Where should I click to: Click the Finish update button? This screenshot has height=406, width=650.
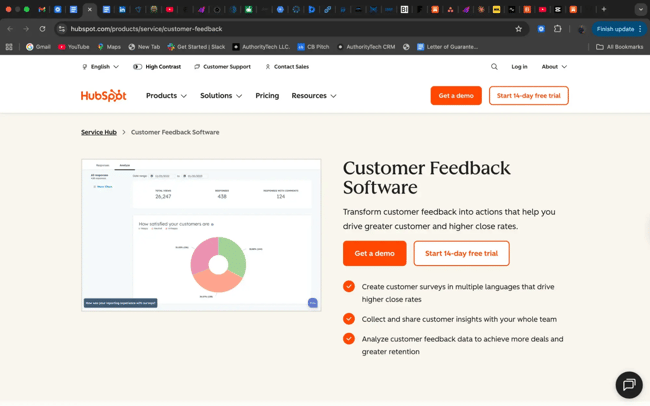[x=615, y=29]
